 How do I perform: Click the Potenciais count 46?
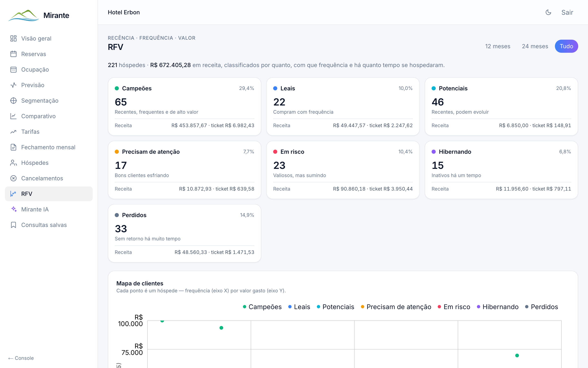[x=438, y=102]
